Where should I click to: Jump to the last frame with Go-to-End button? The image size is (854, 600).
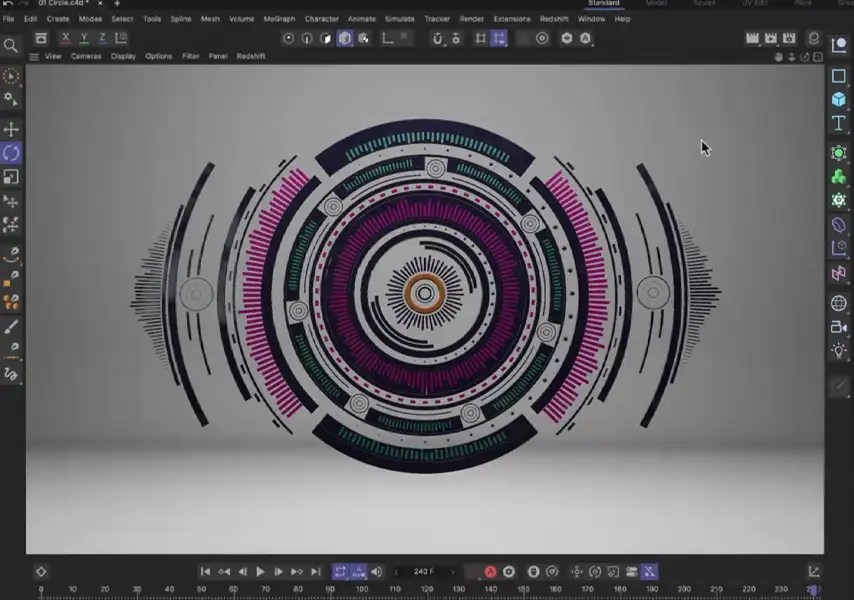(318, 571)
